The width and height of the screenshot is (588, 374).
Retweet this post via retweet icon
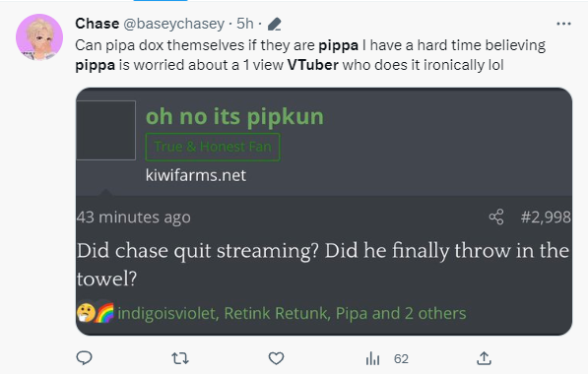pos(180,358)
